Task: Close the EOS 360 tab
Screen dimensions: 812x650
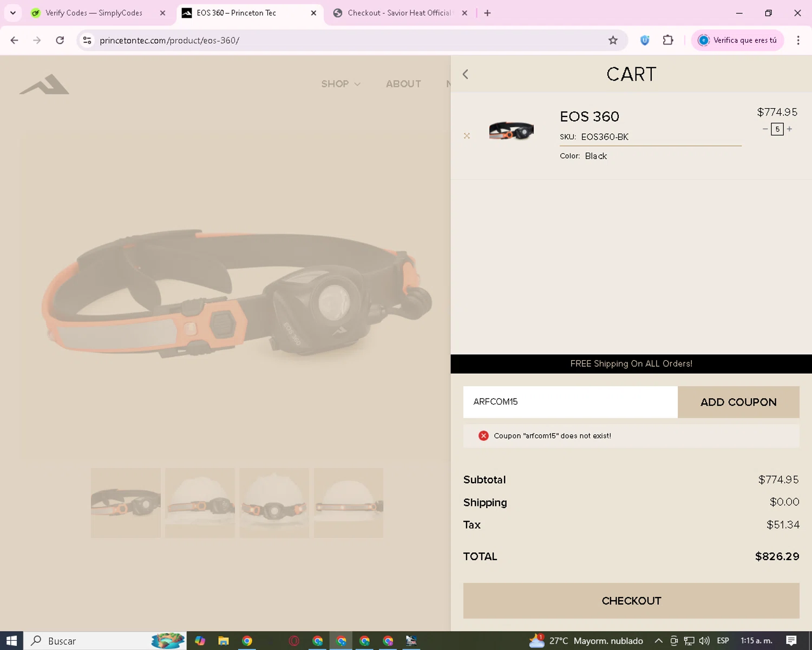Action: pyautogui.click(x=313, y=13)
